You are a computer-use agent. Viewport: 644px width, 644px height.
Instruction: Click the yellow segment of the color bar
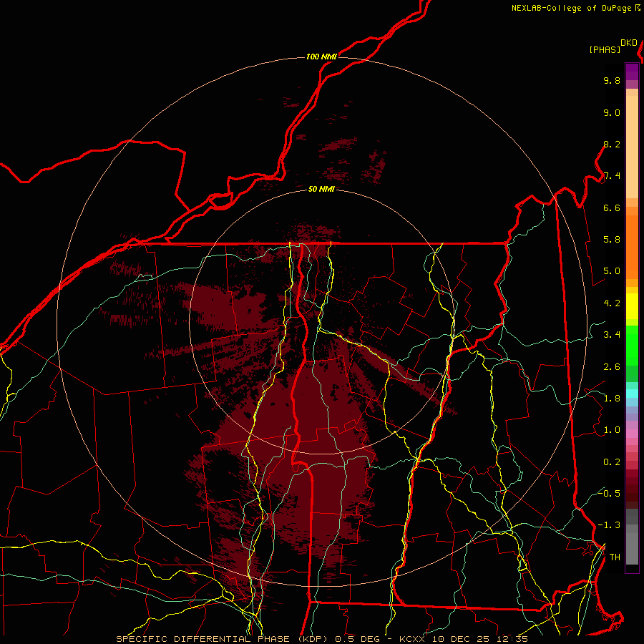(x=632, y=306)
